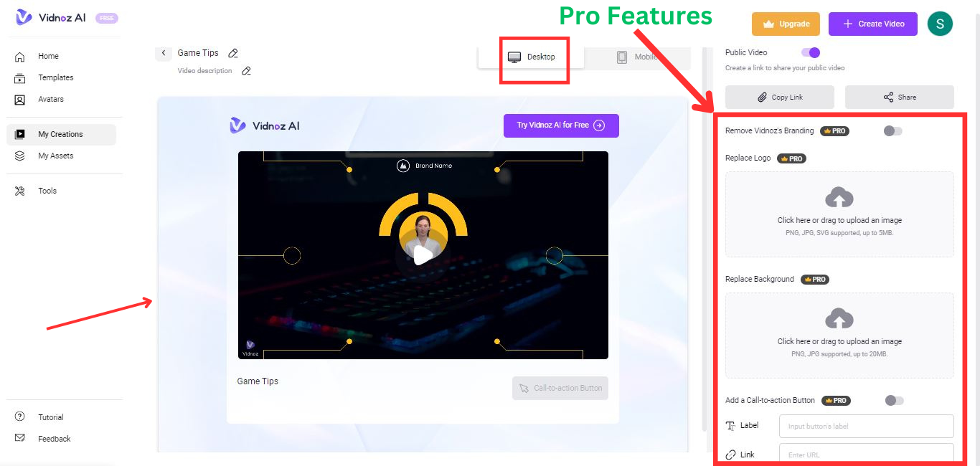Click the Share button
980x466 pixels.
[x=900, y=97]
